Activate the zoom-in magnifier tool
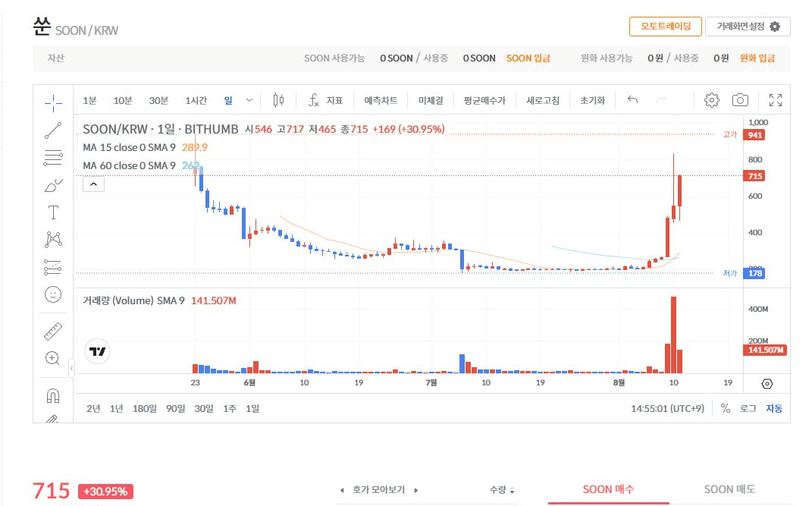The width and height of the screenshot is (812, 506). tap(53, 358)
